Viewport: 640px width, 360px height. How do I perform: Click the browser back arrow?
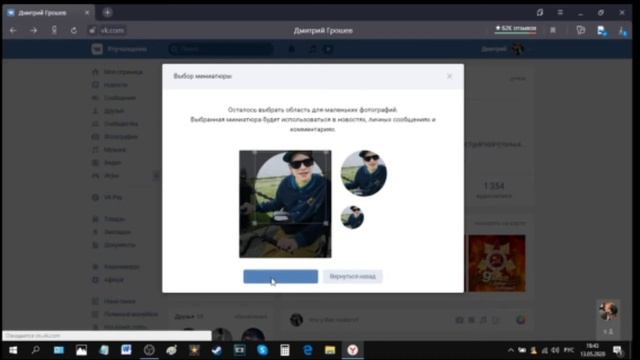13,30
